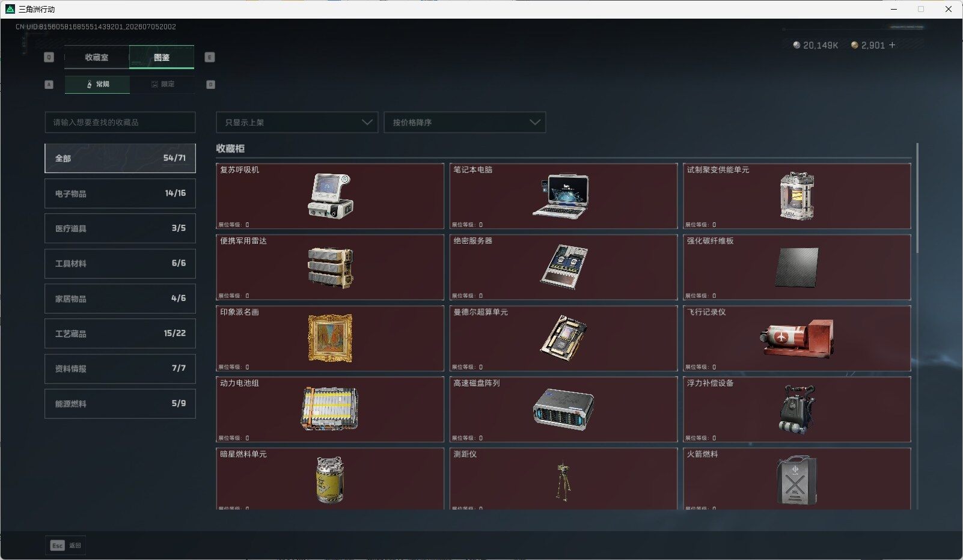Click the 浮力补偿设备 item image

797,410
